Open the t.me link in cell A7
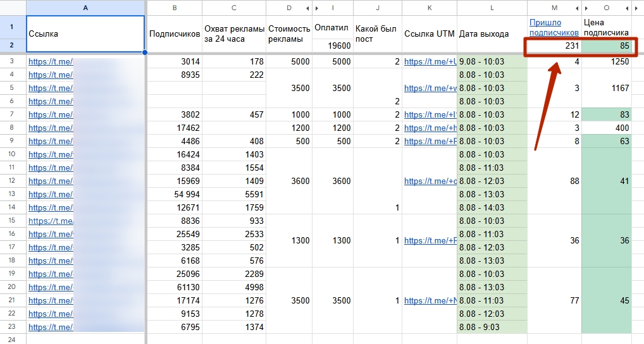 [51, 115]
